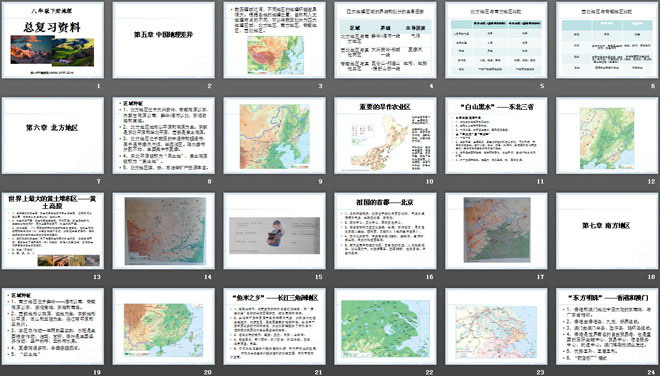Select slide 8 区域特征 text slide

[x=163, y=136]
